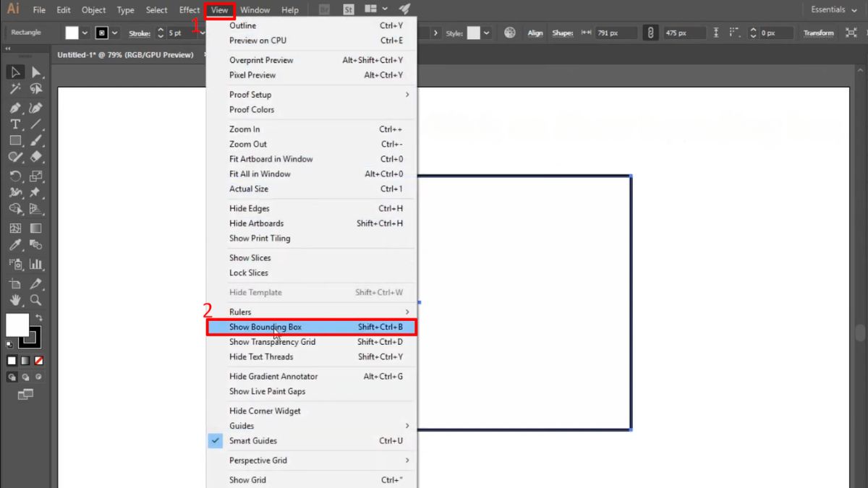Open the graphic Style dropdown arrow
The width and height of the screenshot is (868, 488).
pyautogui.click(x=487, y=33)
